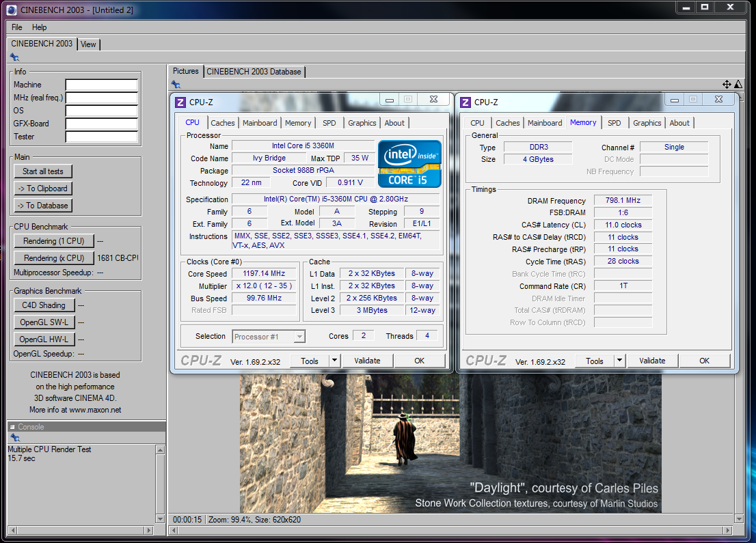Click console scrollbar down arrow
Image resolution: width=756 pixels, height=543 pixels.
[161, 519]
